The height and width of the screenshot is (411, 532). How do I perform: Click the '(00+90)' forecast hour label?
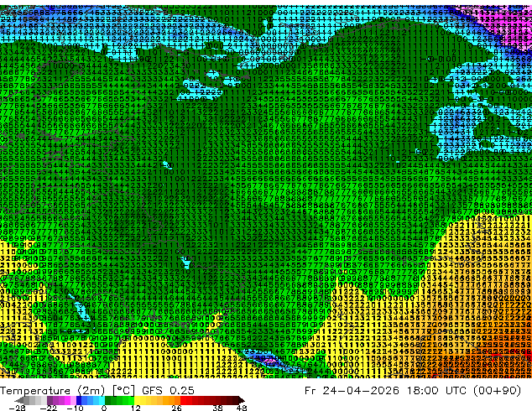pyautogui.click(x=498, y=391)
